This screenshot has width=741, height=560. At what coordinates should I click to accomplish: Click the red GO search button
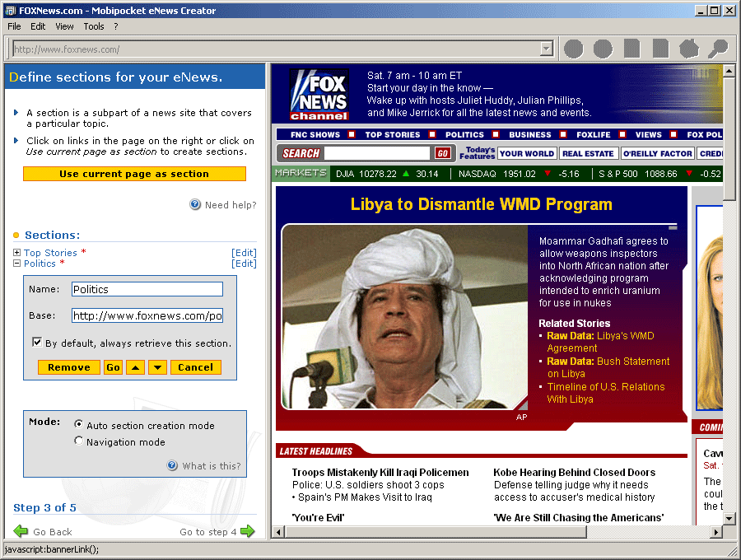pyautogui.click(x=442, y=153)
